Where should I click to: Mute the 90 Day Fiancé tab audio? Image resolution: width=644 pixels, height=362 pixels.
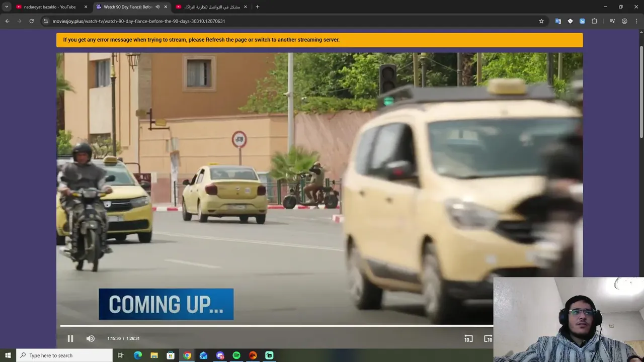point(157,7)
